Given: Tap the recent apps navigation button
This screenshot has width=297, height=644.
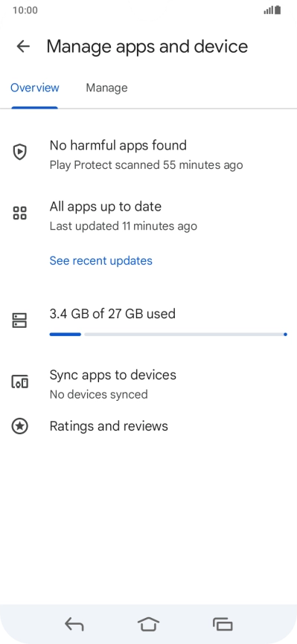Looking at the screenshot, I should [x=223, y=625].
